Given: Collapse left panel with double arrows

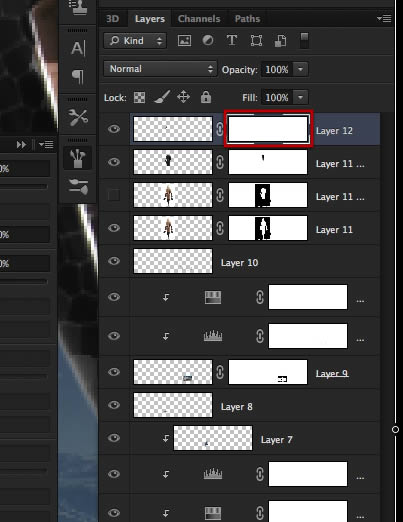Looking at the screenshot, I should click(21, 145).
